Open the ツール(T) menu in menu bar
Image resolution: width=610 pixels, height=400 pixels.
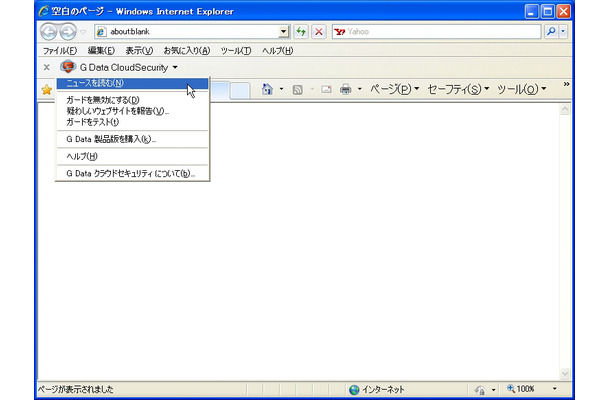point(236,51)
